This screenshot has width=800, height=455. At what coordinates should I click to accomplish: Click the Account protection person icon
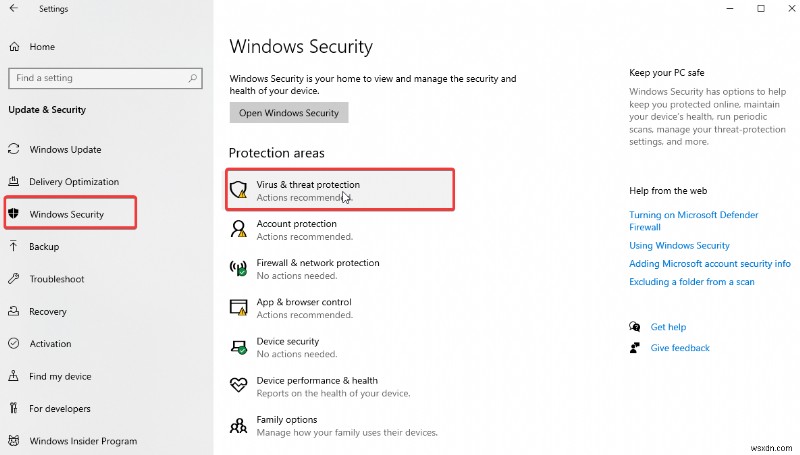pyautogui.click(x=238, y=229)
